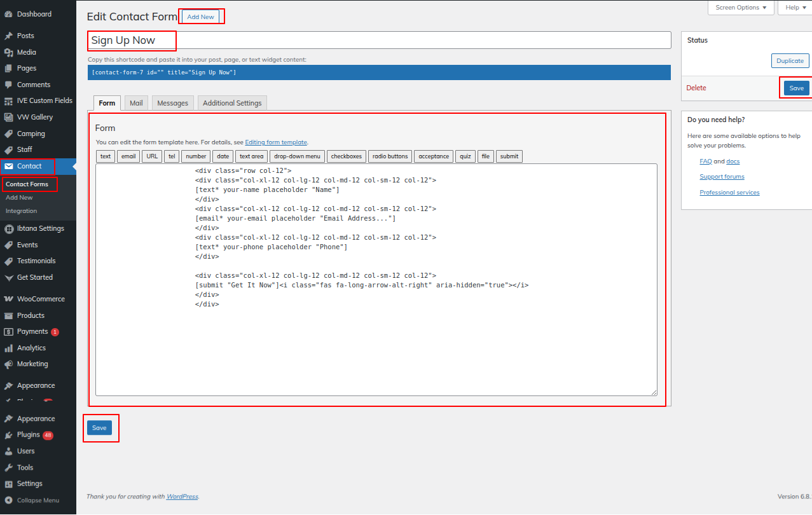The image size is (812, 515).
Task: Insert a checkboxes form tag
Action: [x=346, y=156]
